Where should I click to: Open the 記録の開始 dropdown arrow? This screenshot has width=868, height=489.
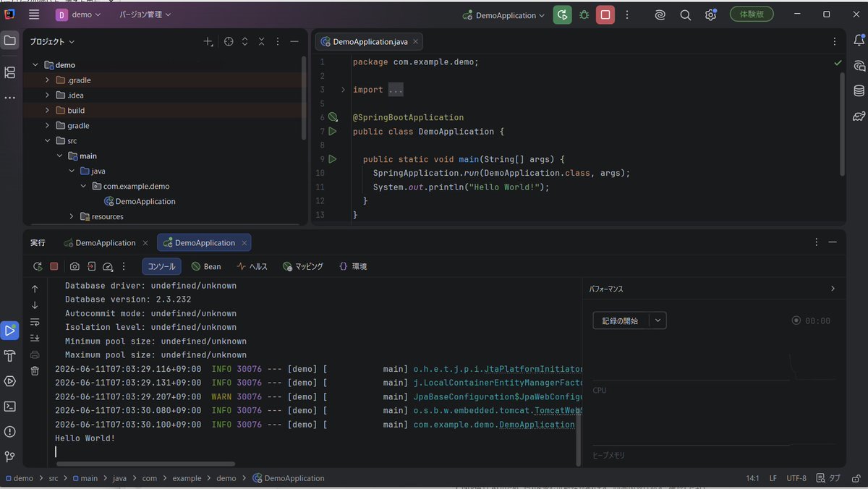pyautogui.click(x=658, y=320)
